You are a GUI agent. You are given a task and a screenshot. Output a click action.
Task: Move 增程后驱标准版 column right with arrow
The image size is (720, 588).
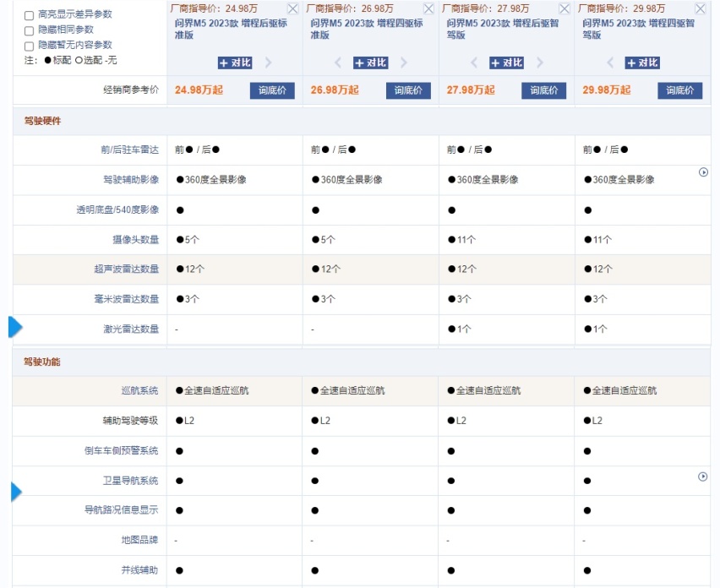point(269,63)
